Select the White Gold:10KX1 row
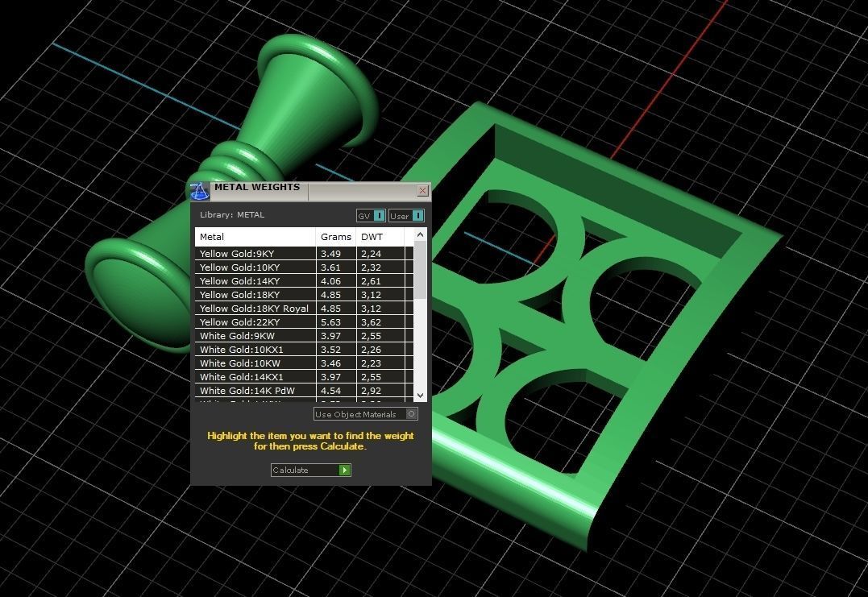This screenshot has height=597, width=868. click(304, 350)
